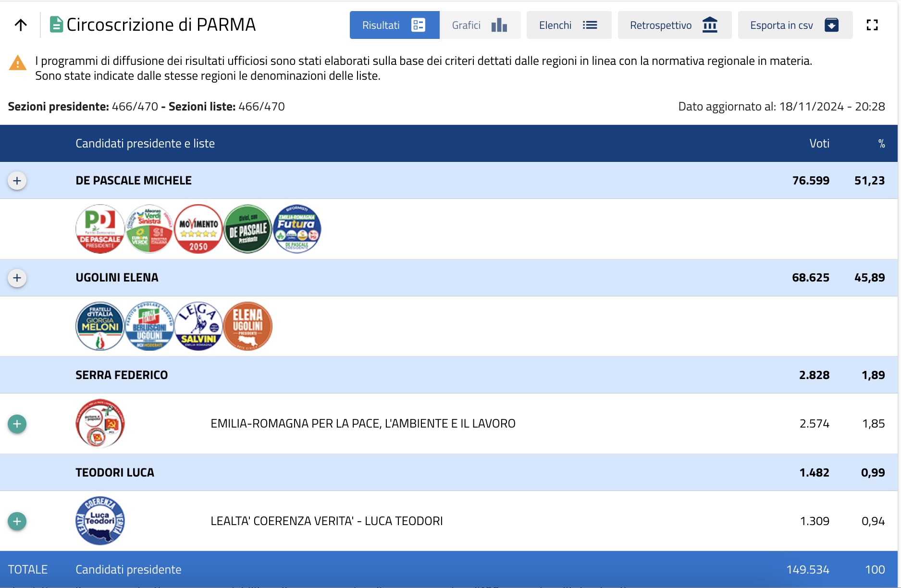
Task: Click the up arrow back icon
Action: 21,25
